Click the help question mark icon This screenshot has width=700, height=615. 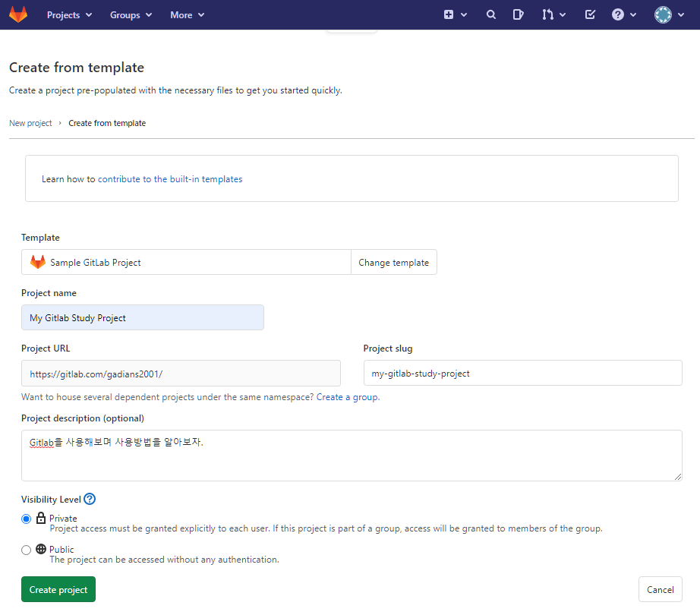pyautogui.click(x=617, y=14)
